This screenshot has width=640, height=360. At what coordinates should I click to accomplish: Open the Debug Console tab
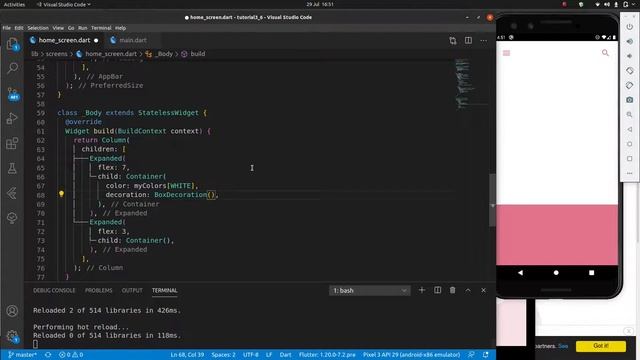pos(54,290)
